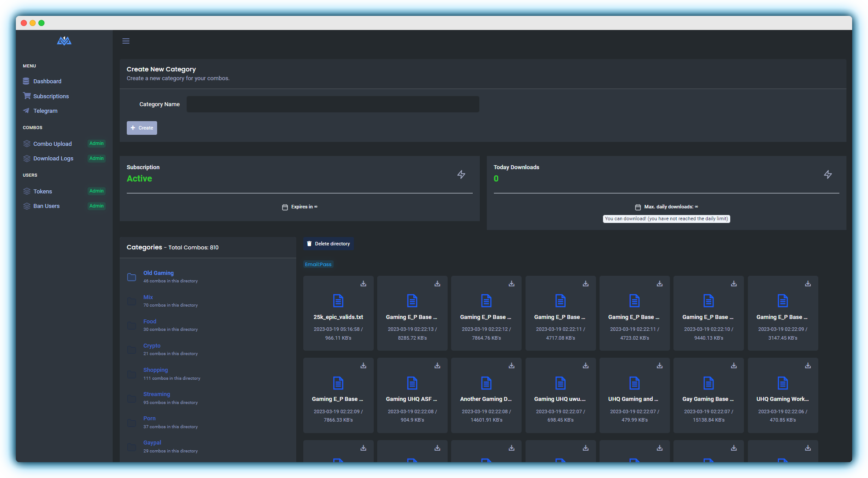868x478 pixels.
Task: Click document icon of Another Gaming D... file
Action: 486,383
